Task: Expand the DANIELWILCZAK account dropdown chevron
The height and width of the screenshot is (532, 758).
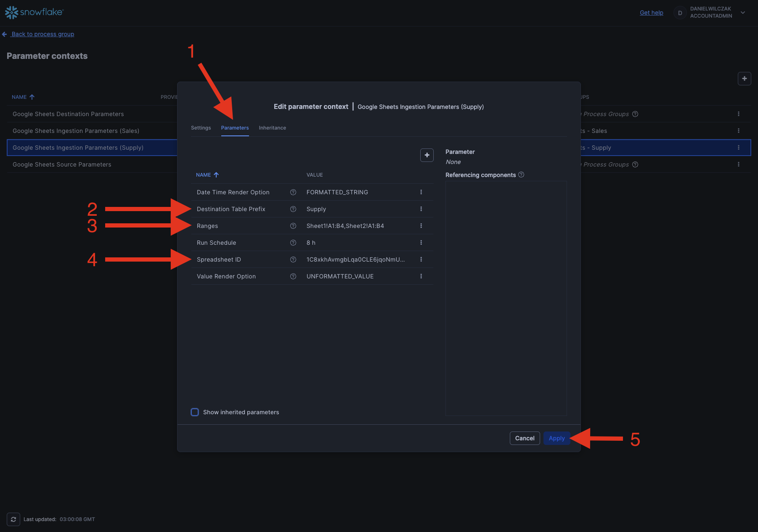Action: click(x=743, y=13)
